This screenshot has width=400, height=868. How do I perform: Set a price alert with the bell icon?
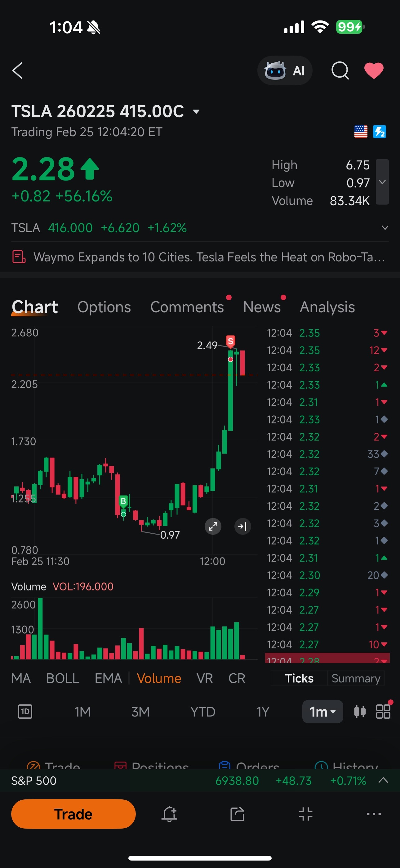pos(169,814)
